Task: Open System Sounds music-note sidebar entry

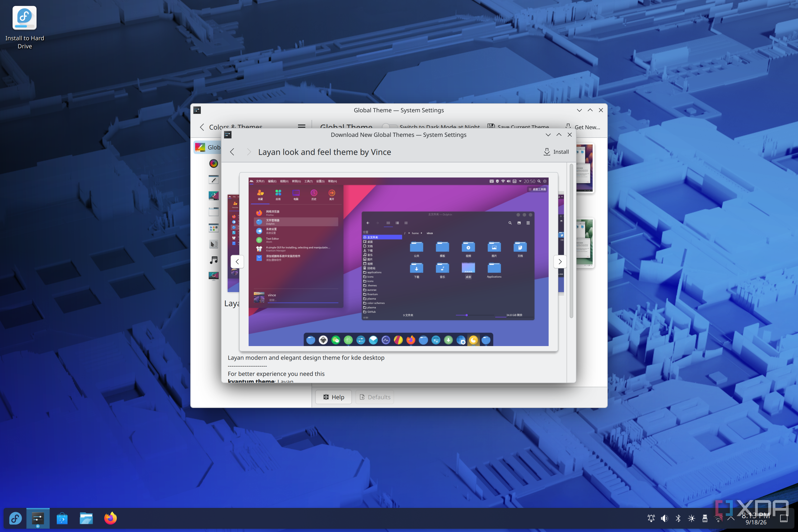Action: [213, 260]
